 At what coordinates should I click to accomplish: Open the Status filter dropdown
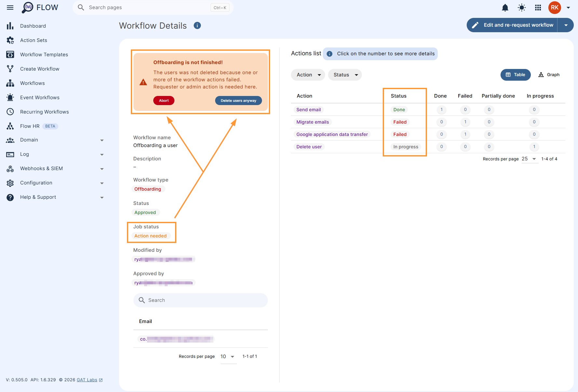[345, 75]
